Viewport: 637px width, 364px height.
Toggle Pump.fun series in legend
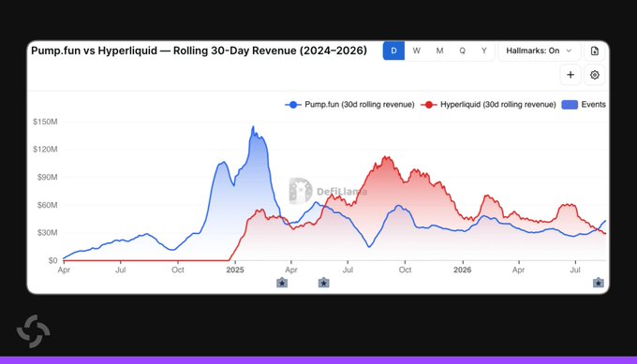pyautogui.click(x=349, y=105)
